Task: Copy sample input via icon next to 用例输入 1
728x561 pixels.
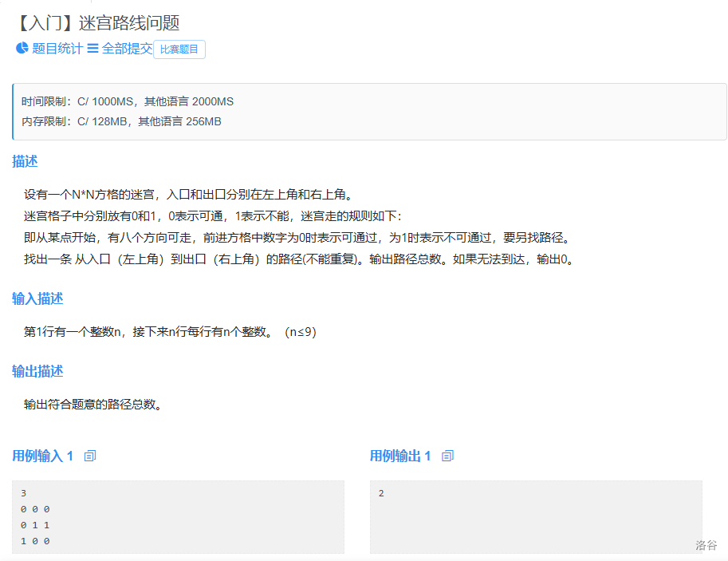Action: [x=90, y=456]
